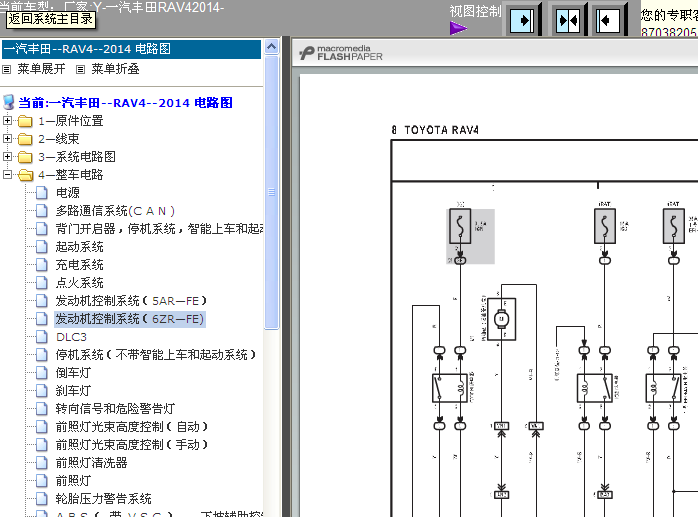Click the purple view control arrow
The width and height of the screenshot is (698, 517).
click(458, 28)
